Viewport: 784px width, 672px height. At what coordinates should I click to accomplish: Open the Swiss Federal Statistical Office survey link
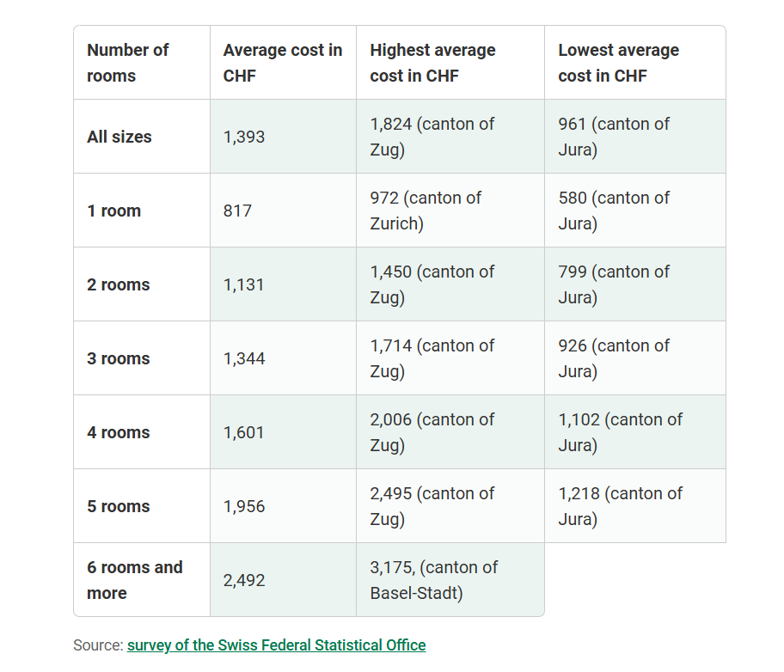pyautogui.click(x=276, y=645)
